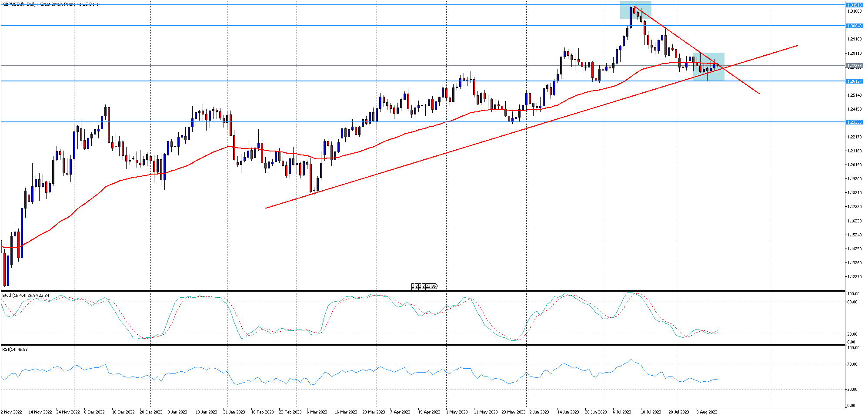Click the 1.12270 value on price scale
This screenshot has height=417, width=868.
854,277
